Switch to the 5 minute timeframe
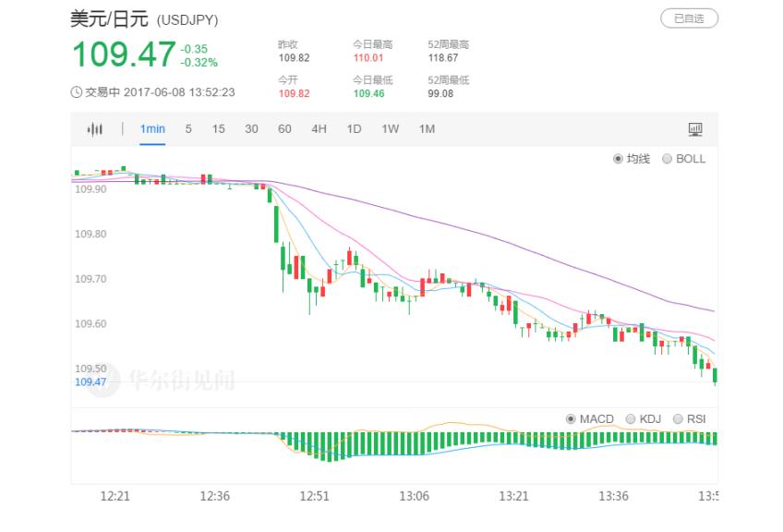783x532 pixels. (188, 129)
